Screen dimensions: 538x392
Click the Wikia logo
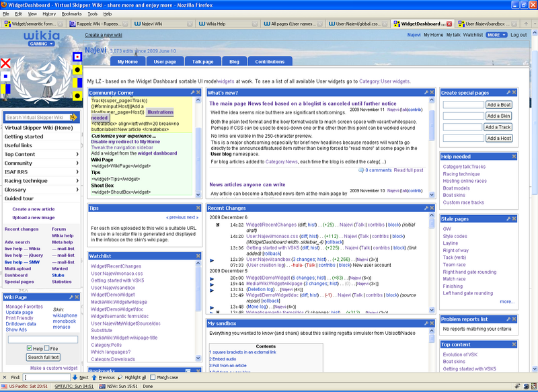tap(42, 36)
